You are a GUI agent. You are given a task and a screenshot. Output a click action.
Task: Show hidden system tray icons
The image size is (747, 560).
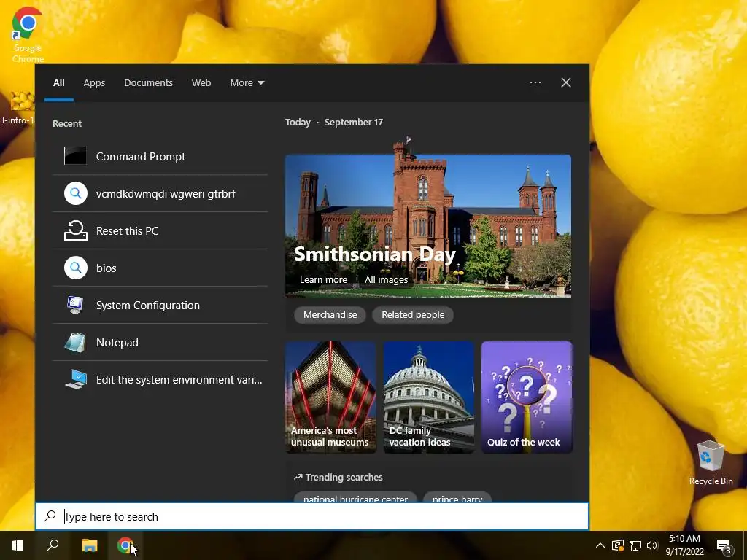click(600, 545)
